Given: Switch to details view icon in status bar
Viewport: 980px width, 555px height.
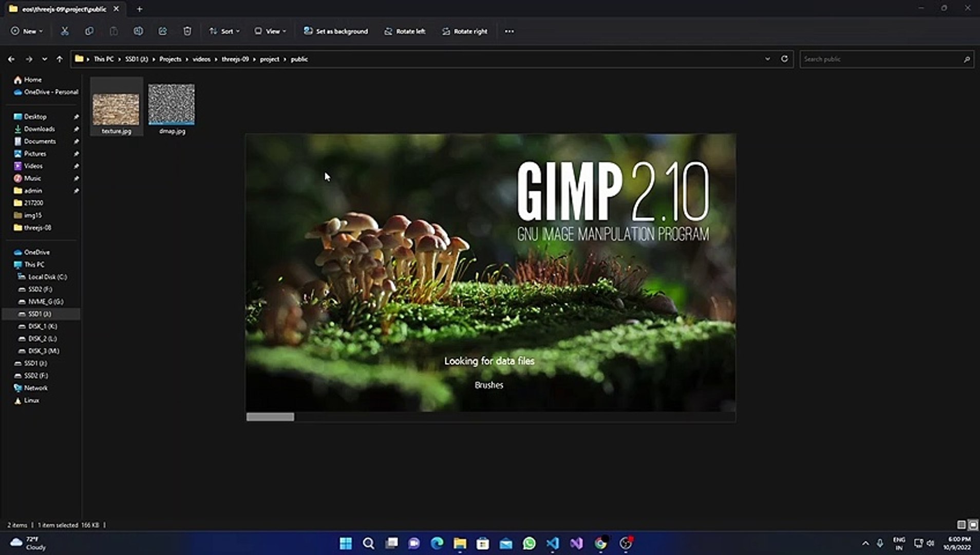Looking at the screenshot, I should 962,525.
